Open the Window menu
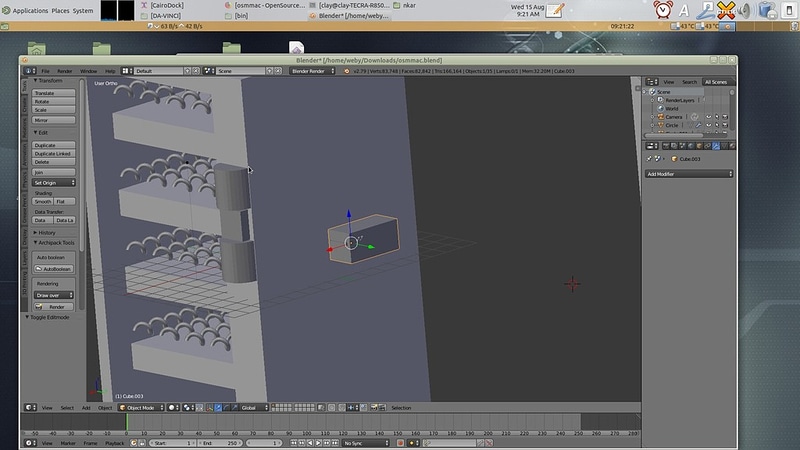The height and width of the screenshot is (450, 800). click(88, 71)
